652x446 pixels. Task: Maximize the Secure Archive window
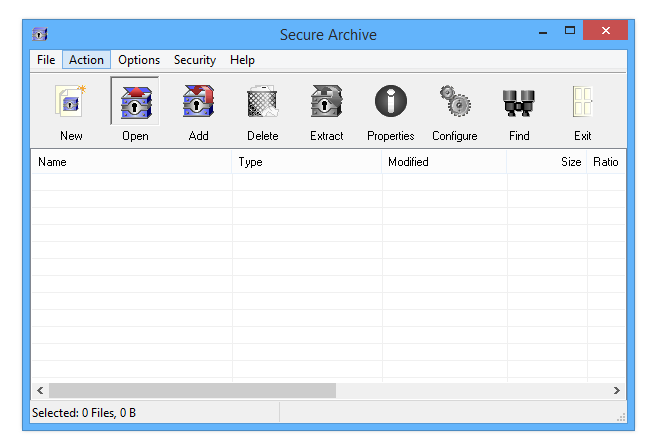click(x=570, y=31)
